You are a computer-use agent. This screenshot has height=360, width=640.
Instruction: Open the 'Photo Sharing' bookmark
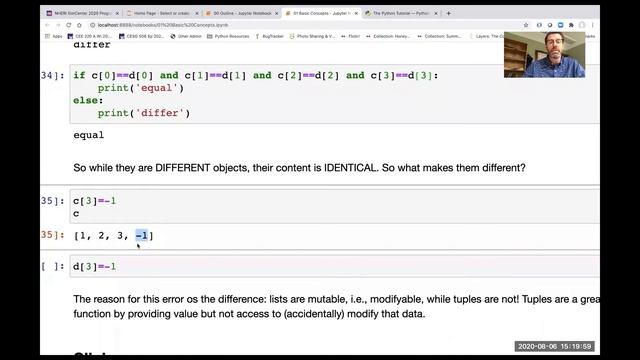[x=312, y=36]
